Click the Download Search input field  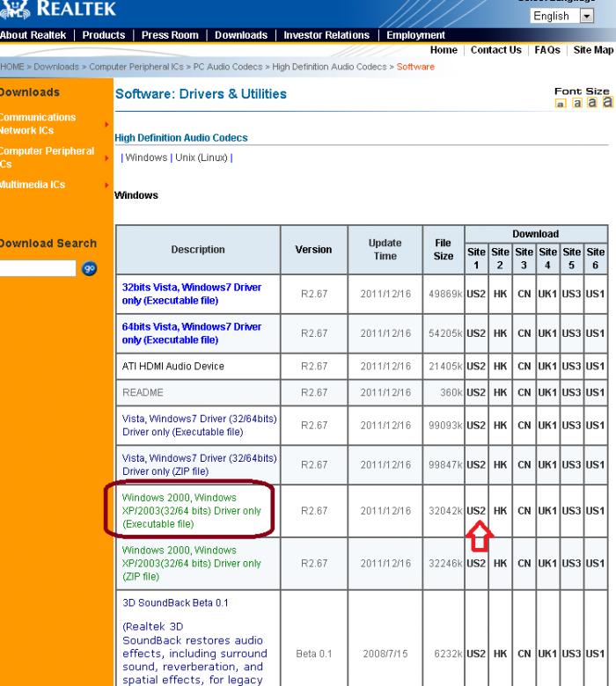pyautogui.click(x=38, y=268)
